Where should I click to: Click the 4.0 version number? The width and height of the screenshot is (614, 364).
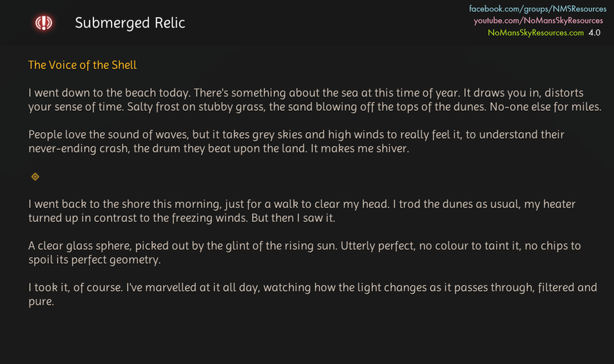coord(594,32)
